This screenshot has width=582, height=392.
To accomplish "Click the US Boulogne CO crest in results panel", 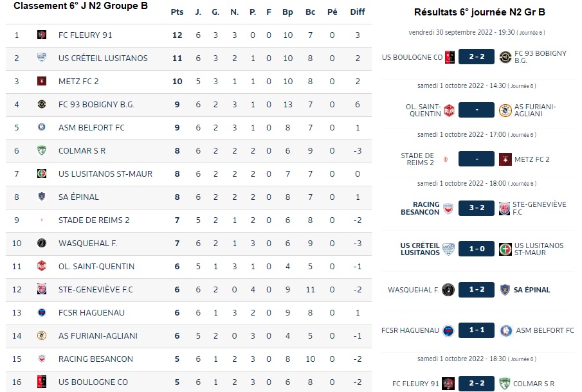I will point(450,57).
